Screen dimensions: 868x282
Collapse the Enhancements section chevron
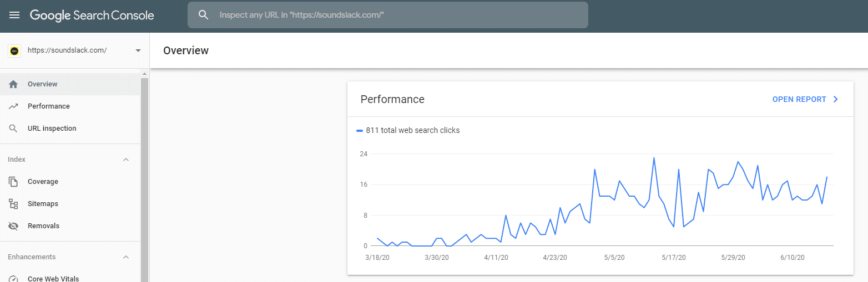[126, 257]
